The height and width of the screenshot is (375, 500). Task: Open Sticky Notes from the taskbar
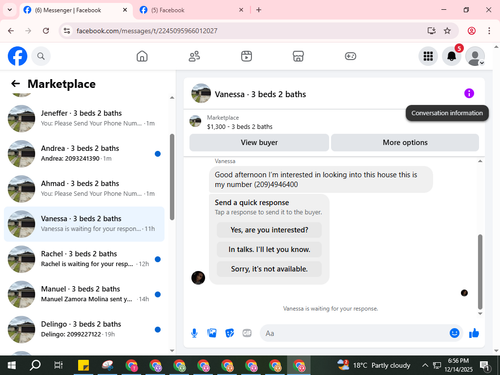(83, 365)
